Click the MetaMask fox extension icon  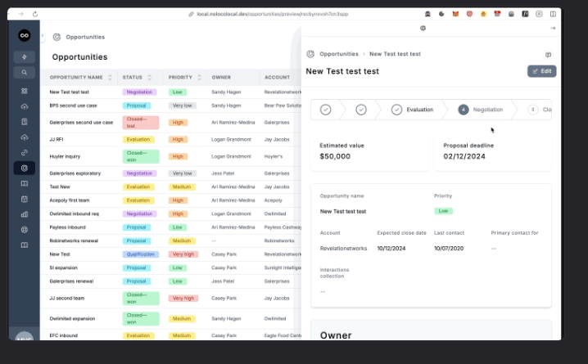pyautogui.click(x=455, y=14)
